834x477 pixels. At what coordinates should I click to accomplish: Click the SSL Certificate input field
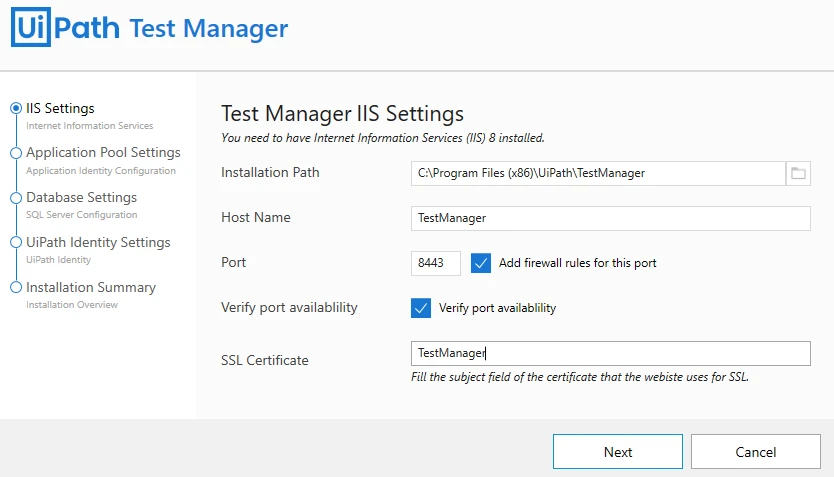(611, 354)
